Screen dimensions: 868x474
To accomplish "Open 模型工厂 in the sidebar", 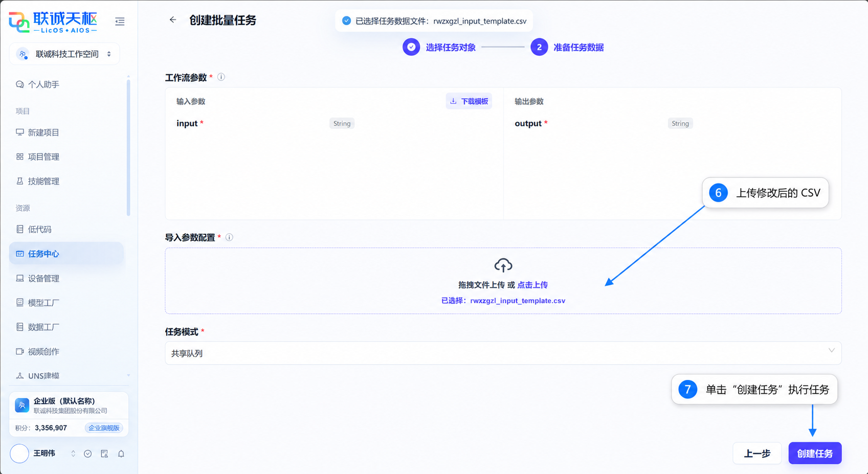I will click(x=66, y=303).
